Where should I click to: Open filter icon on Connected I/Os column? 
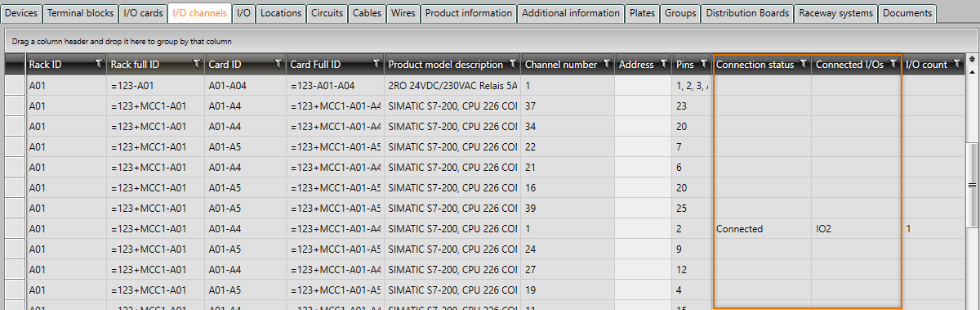coord(893,64)
